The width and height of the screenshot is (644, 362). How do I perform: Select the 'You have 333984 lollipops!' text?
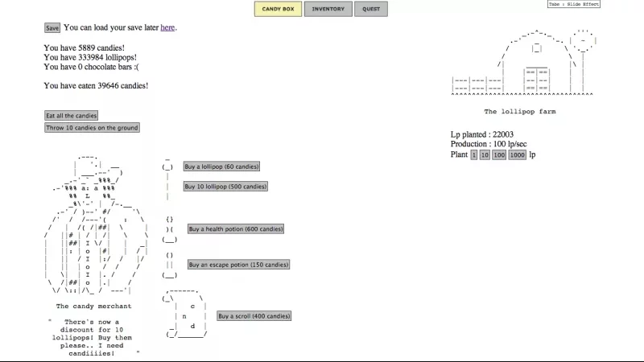click(90, 57)
